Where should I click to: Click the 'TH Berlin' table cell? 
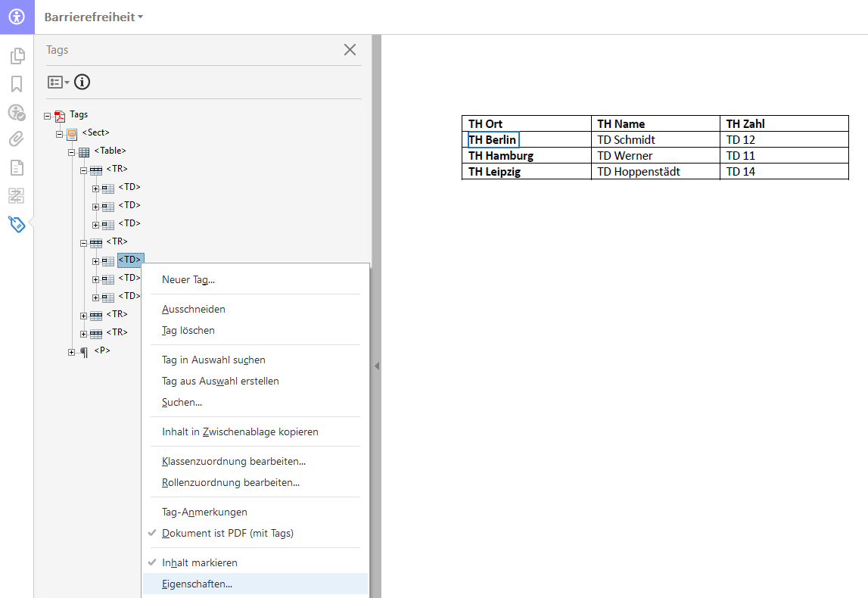point(493,139)
